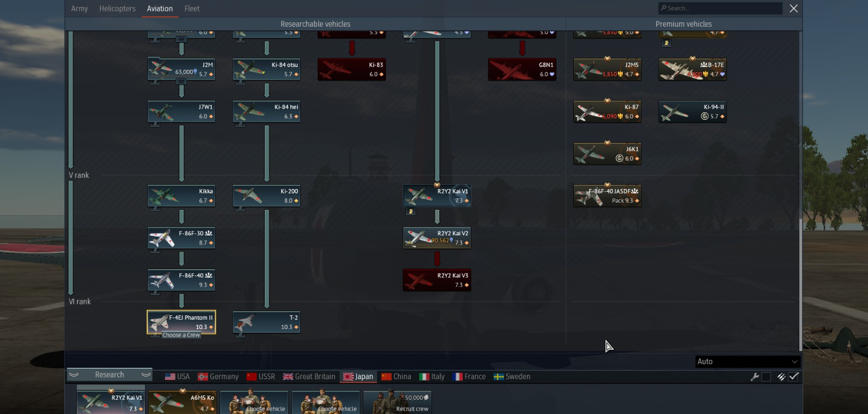This screenshot has height=414, width=868.
Task: Click the Ki-200 aircraft icon
Action: tap(266, 196)
